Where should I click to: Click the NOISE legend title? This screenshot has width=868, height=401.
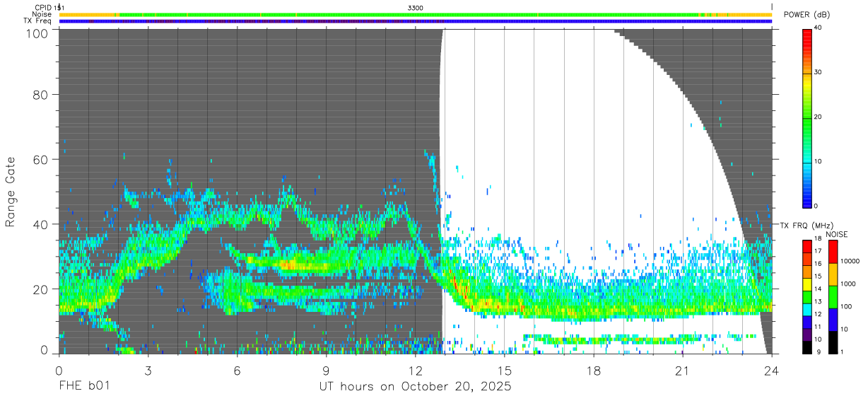(x=837, y=234)
